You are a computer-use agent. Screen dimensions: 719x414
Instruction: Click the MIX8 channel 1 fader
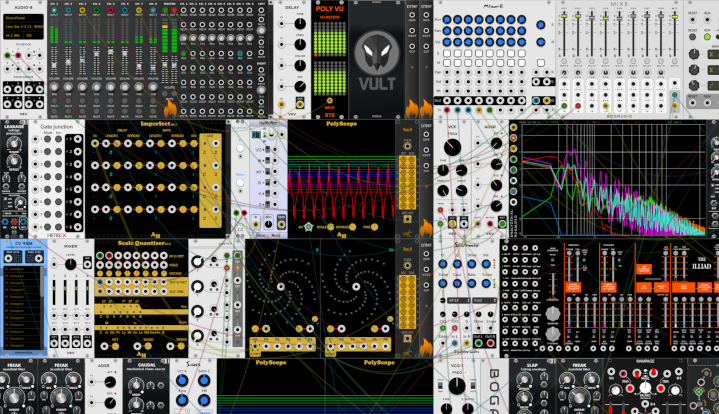click(564, 17)
